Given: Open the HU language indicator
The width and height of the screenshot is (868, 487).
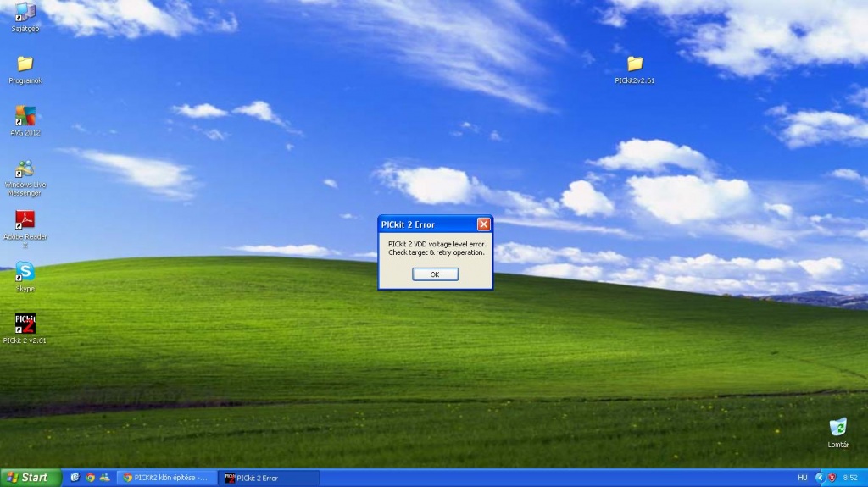Looking at the screenshot, I should (802, 478).
